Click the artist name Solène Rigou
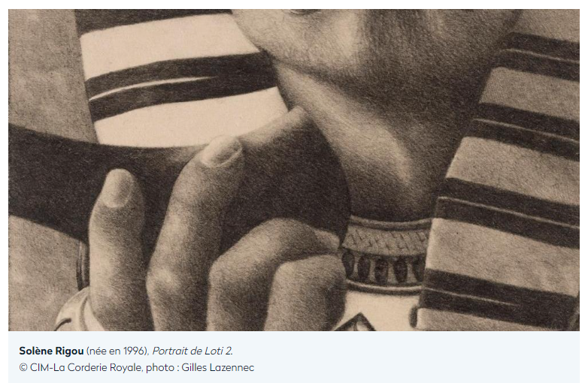 coord(51,351)
